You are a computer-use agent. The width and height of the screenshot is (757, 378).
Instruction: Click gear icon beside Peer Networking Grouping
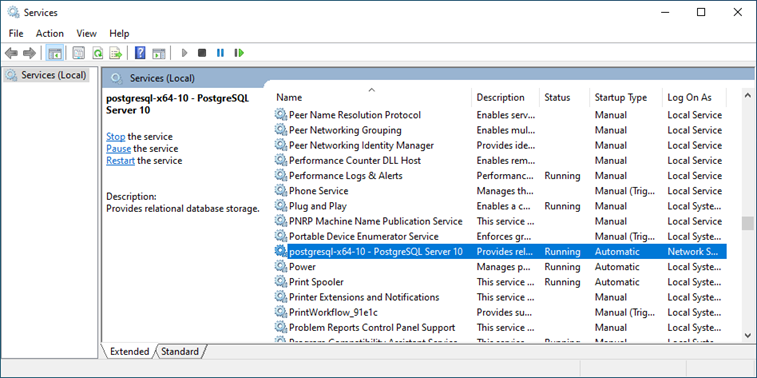(280, 130)
